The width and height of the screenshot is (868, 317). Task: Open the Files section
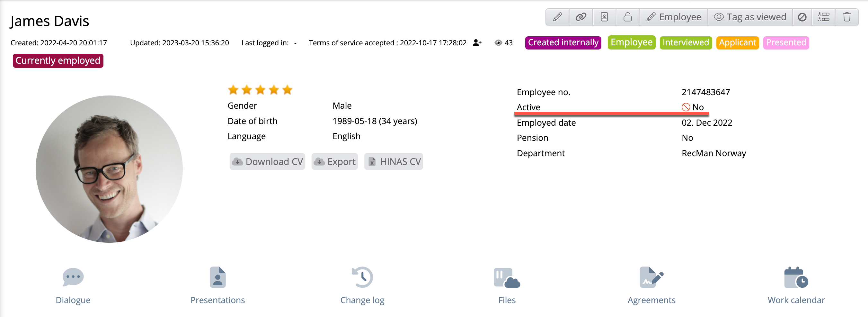507,285
